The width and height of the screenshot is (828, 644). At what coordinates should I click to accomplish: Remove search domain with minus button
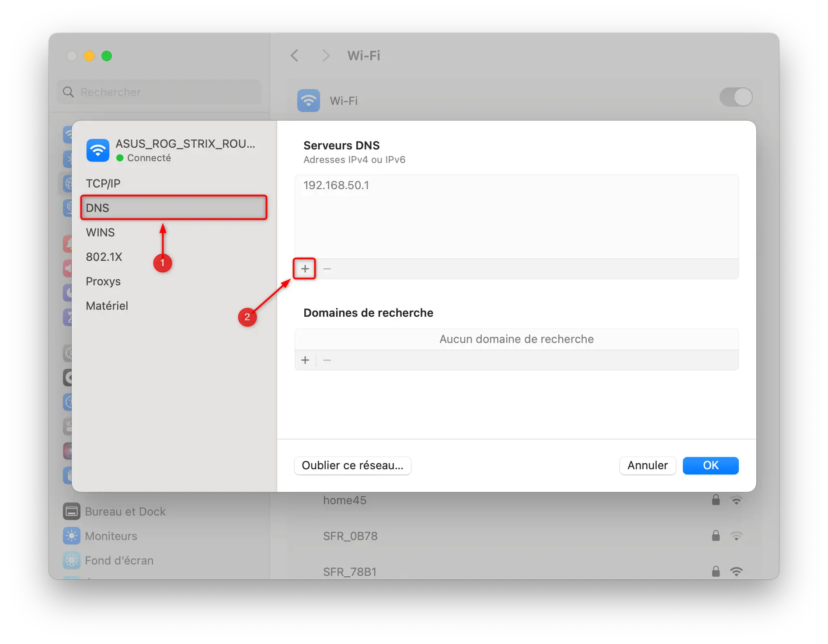point(327,360)
